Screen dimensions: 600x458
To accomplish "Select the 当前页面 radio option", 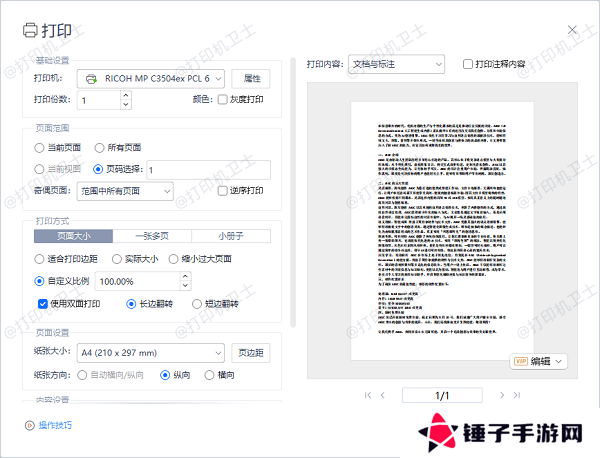I will 39,148.
